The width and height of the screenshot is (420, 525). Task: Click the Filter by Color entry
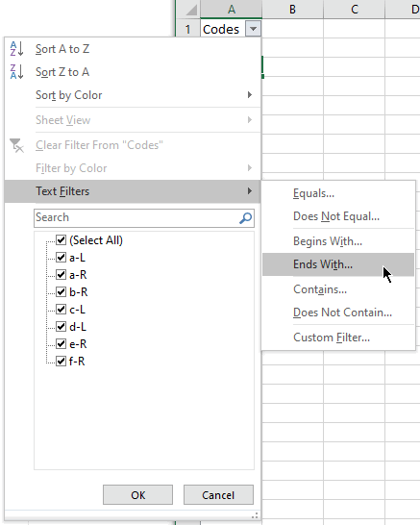click(x=133, y=168)
